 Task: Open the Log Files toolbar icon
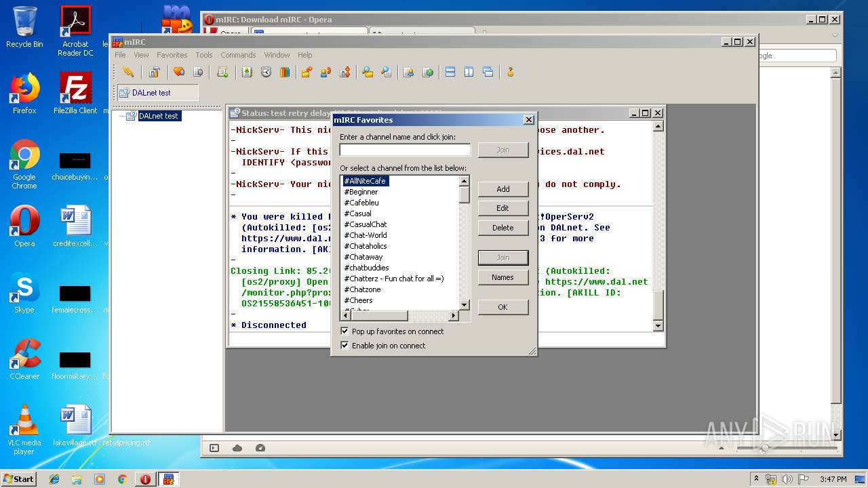click(387, 72)
